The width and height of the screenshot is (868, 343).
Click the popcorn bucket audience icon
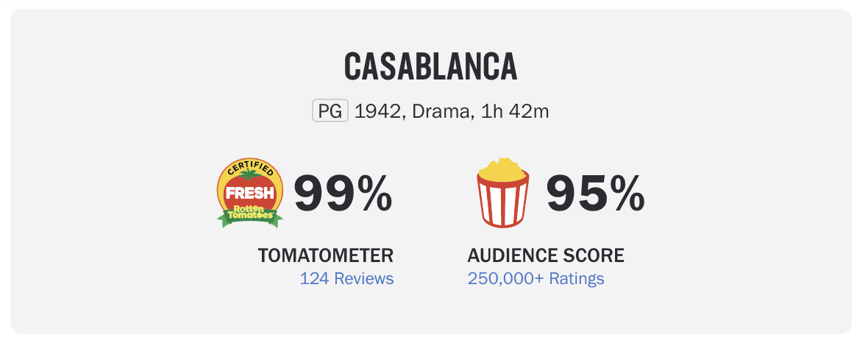coord(502,193)
